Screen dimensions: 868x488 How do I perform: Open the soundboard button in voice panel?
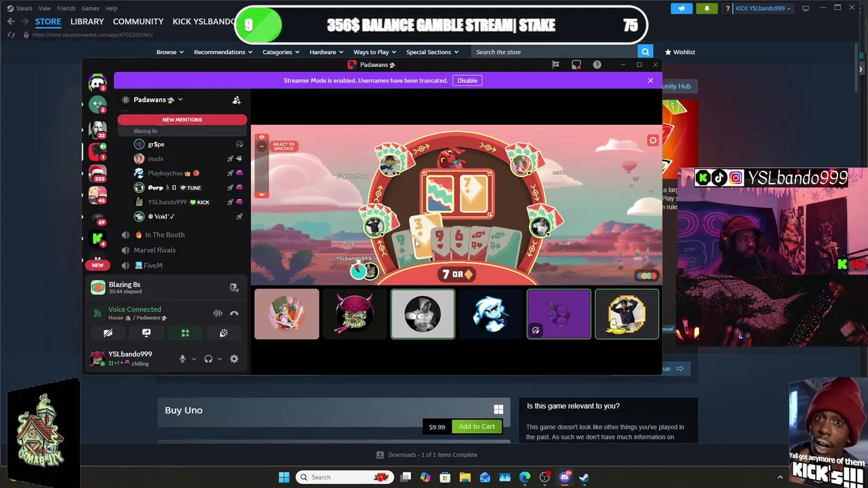[x=224, y=333]
